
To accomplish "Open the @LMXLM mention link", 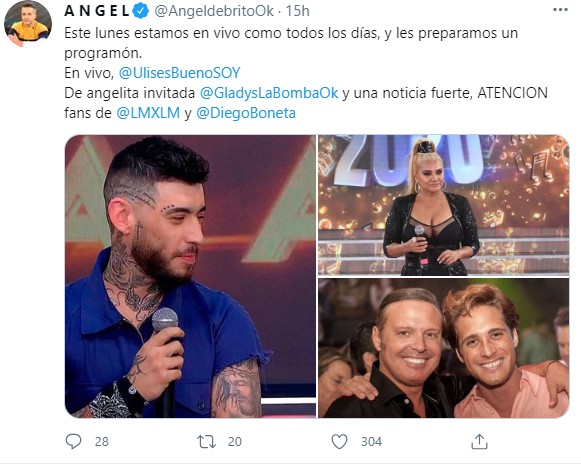I will (148, 113).
